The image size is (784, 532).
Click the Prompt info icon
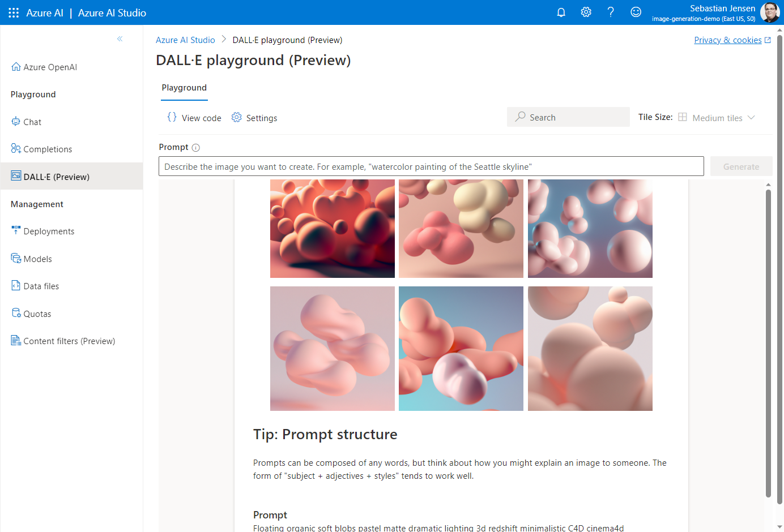pyautogui.click(x=196, y=148)
